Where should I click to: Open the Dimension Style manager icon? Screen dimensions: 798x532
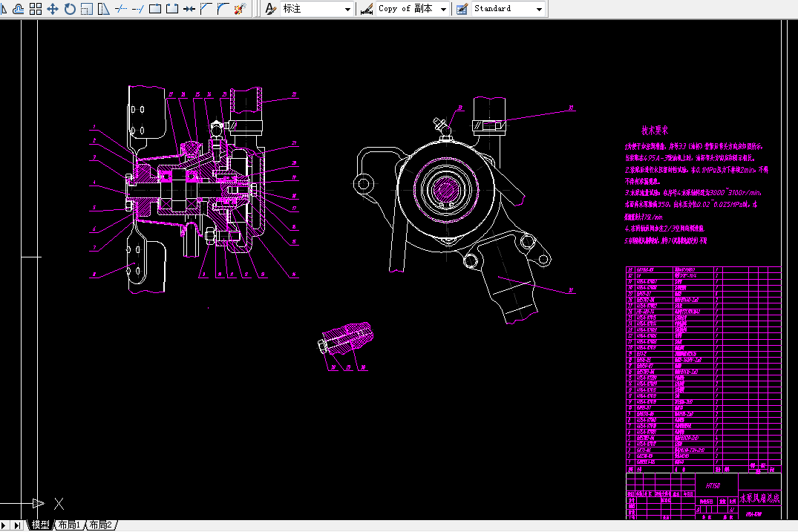click(x=367, y=9)
